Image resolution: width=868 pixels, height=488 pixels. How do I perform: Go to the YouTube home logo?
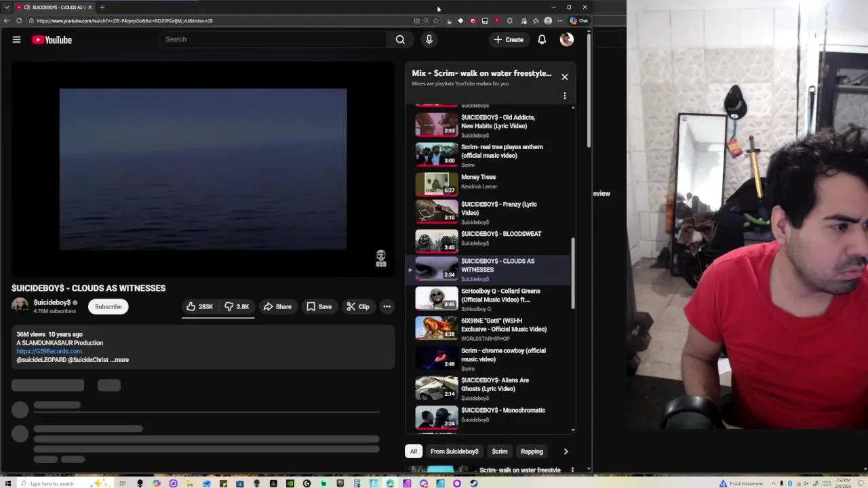pos(52,40)
